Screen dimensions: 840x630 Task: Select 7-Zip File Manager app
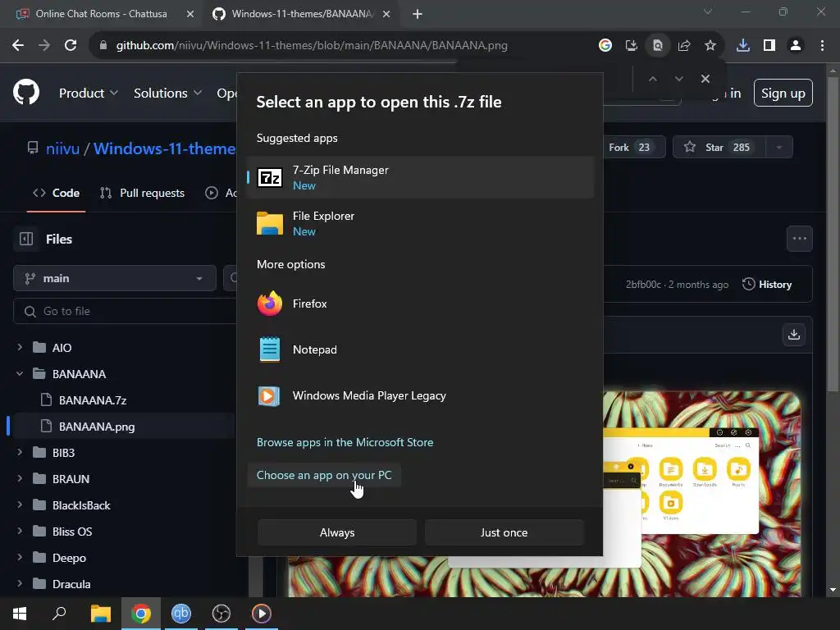pos(420,177)
